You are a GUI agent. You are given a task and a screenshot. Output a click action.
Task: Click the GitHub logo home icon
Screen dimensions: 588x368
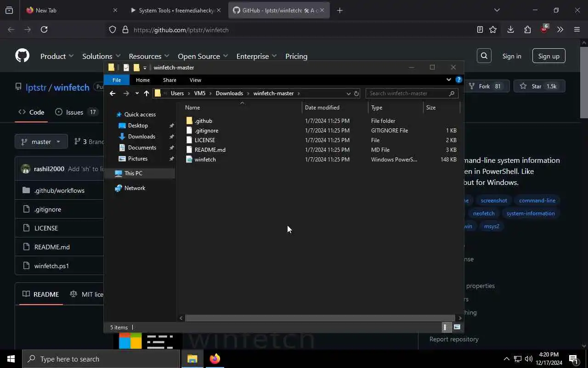click(22, 56)
